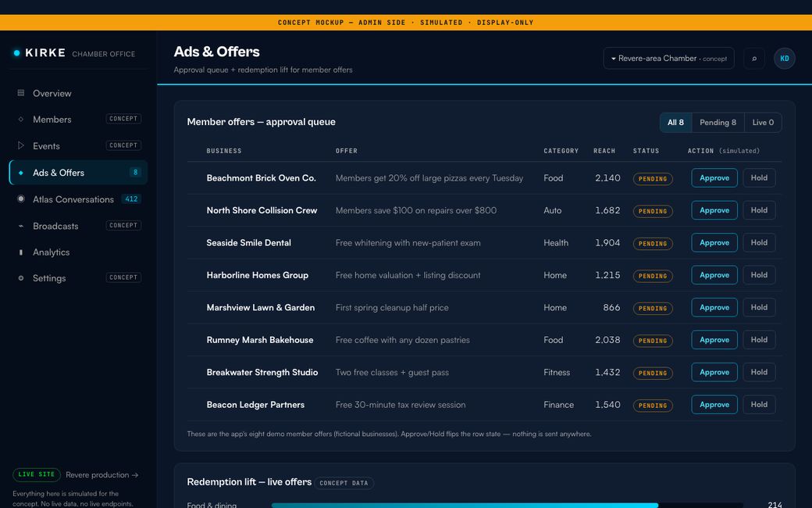Screen dimensions: 812x508
Task: Approve the Rumney Marsh Bakehouse offer
Action: point(714,340)
